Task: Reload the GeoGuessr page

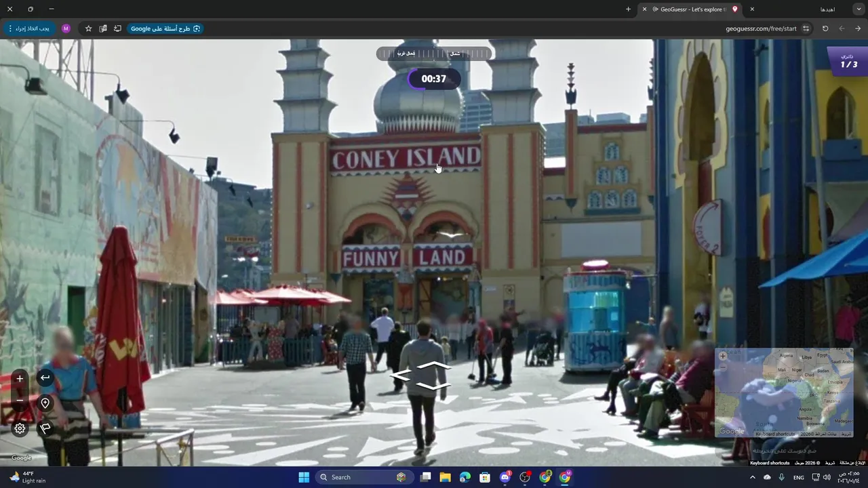Action: coord(825,28)
